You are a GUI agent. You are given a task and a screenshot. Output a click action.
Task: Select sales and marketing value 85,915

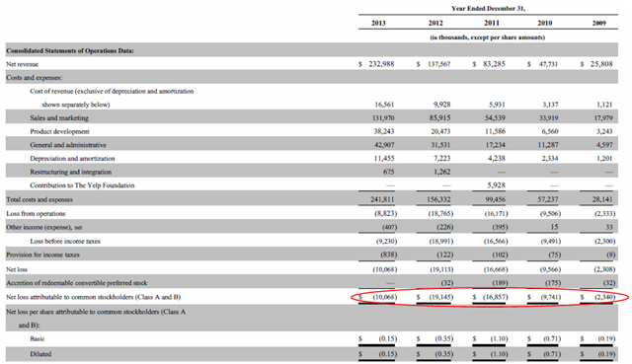coord(439,118)
